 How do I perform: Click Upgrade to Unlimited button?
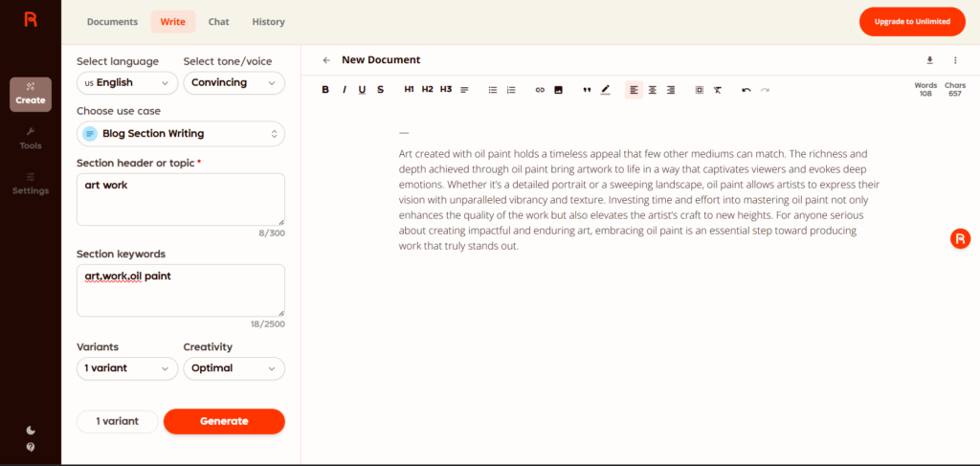coord(912,21)
